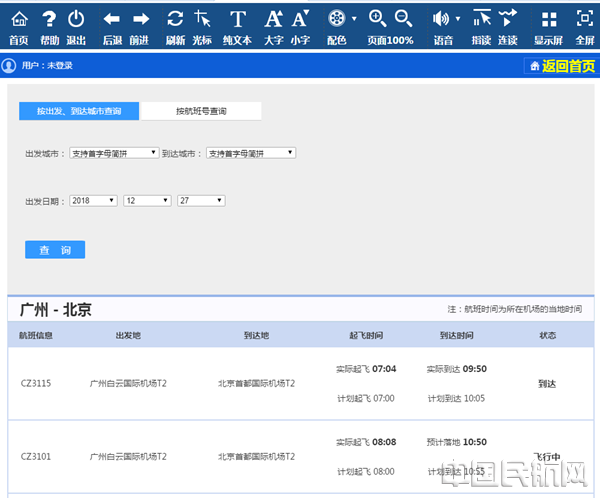
Task: Click the 首页 home icon in toolbar
Action: coord(18,20)
